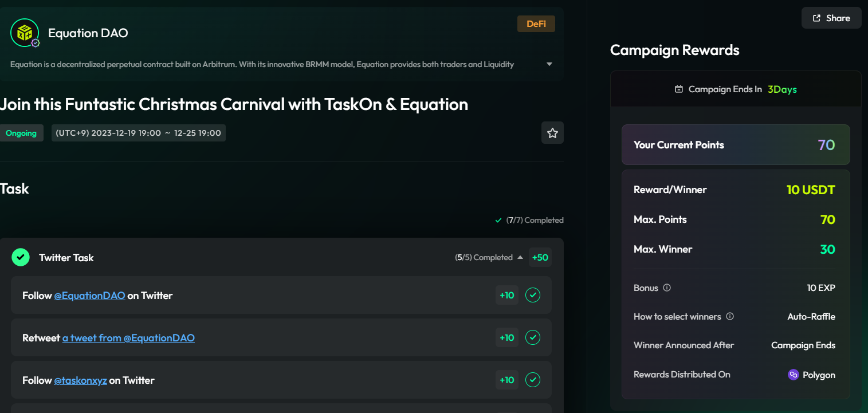Click completed check for Follow @EquationDAO task
Screen dimensions: 868x413
click(x=533, y=296)
